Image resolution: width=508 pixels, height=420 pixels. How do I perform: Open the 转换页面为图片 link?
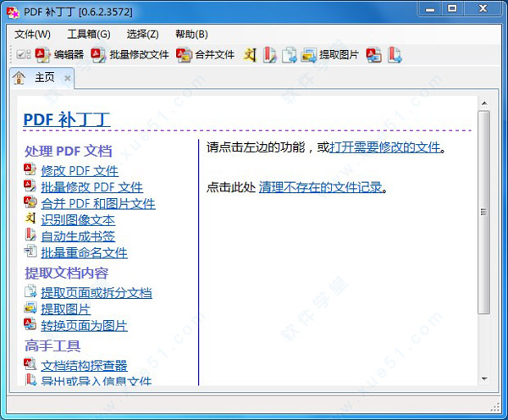[84, 326]
